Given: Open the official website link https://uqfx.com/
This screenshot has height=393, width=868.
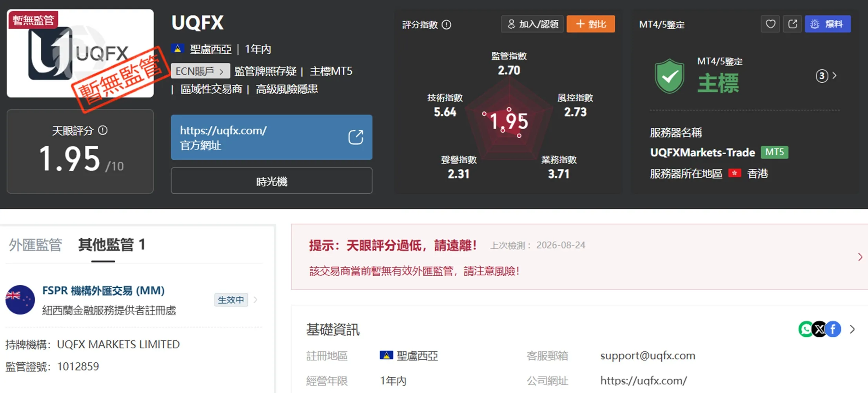Looking at the screenshot, I should coord(271,137).
